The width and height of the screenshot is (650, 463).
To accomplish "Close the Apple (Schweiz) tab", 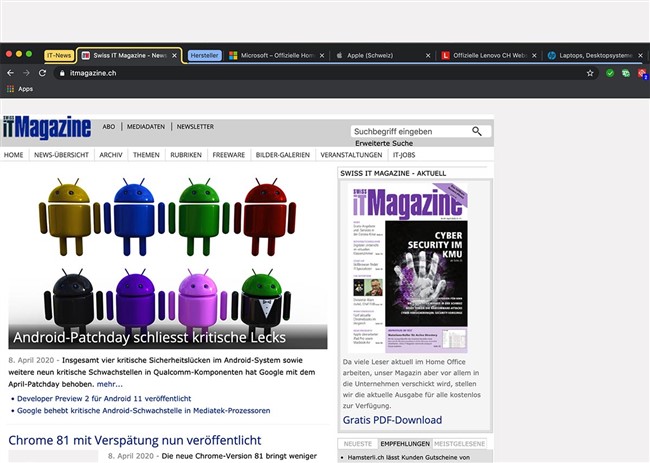I will click(428, 55).
